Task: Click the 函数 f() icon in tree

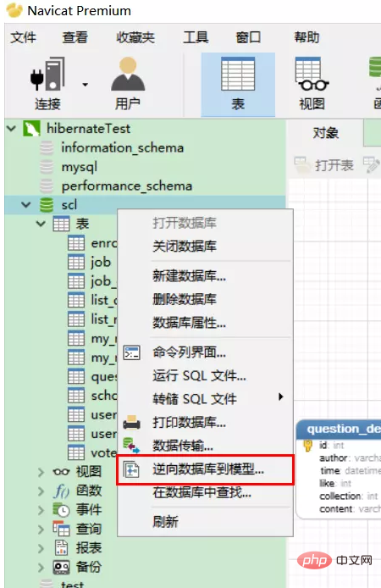Action: [x=61, y=491]
